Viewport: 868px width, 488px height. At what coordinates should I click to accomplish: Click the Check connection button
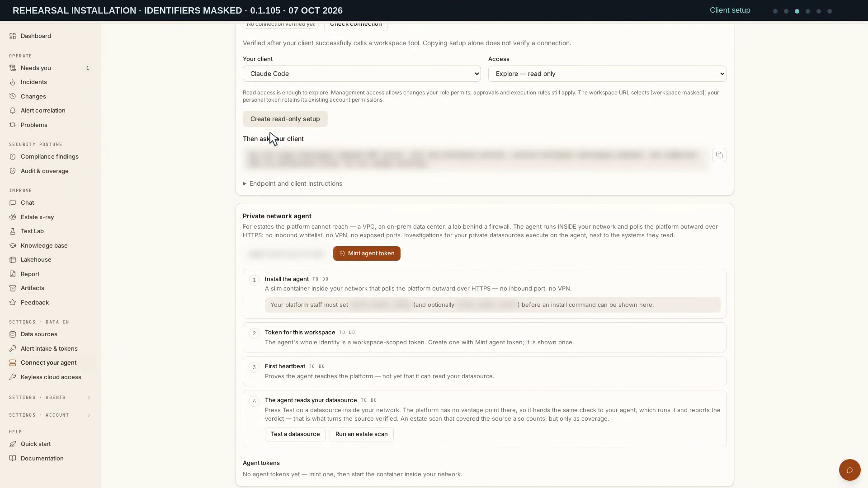(x=356, y=24)
